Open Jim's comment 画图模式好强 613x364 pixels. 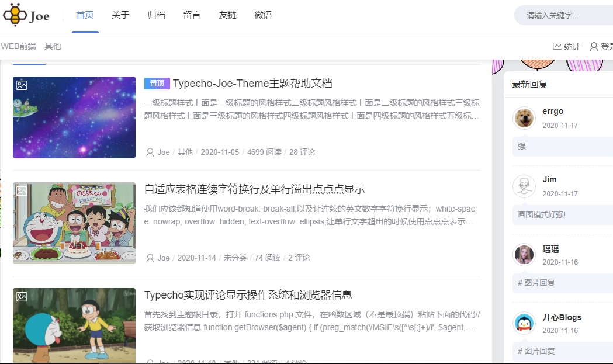pos(542,214)
